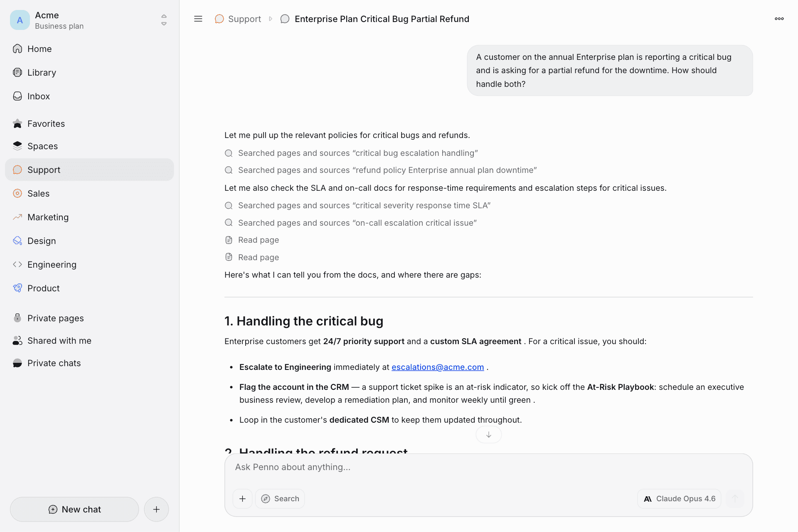The width and height of the screenshot is (798, 532).
Task: Click the Support chat bubble icon in sidebar
Action: point(17,170)
